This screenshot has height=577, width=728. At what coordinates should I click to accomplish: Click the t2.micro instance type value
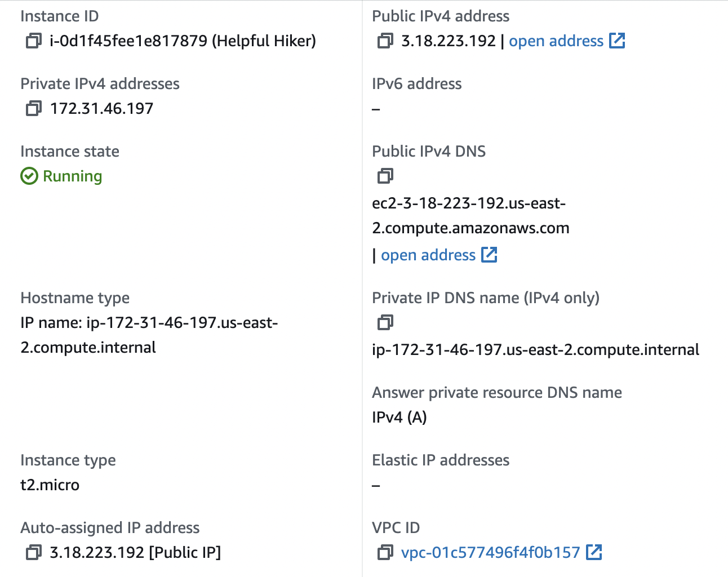[x=50, y=485]
